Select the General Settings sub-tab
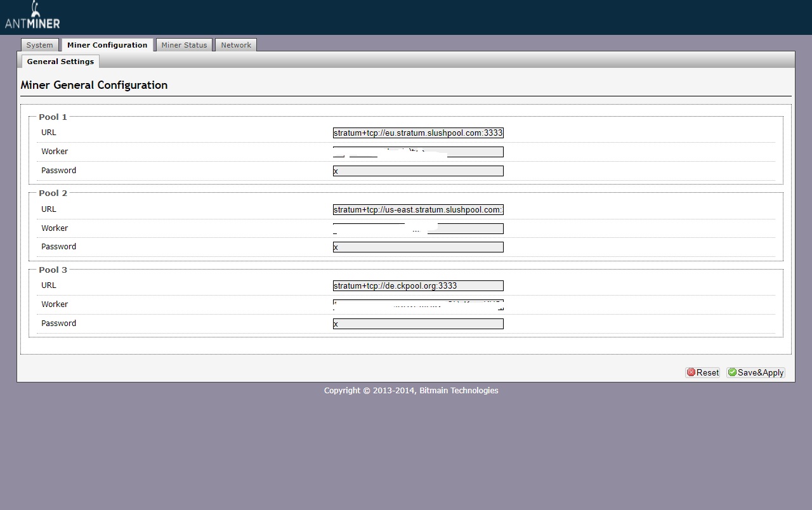 tap(60, 62)
